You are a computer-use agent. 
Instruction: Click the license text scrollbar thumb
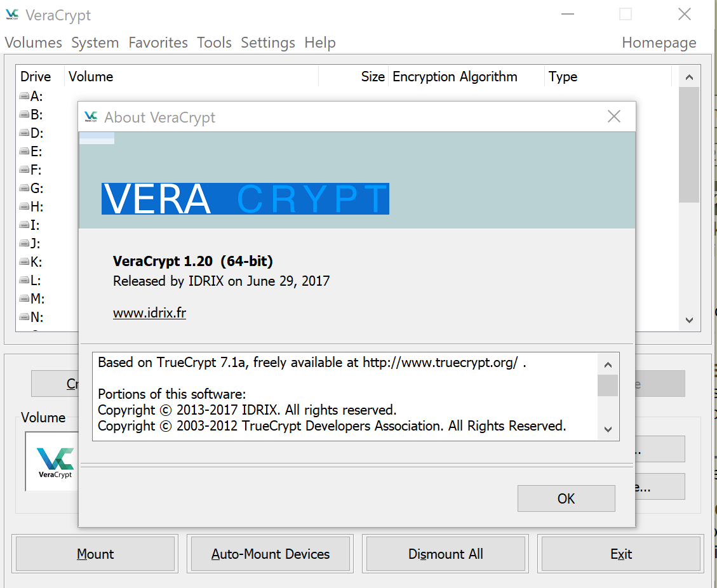[x=608, y=385]
